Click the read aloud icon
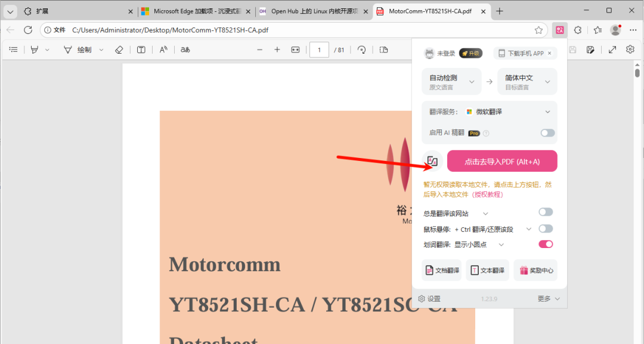Screen dimensions: 644x344 point(163,49)
